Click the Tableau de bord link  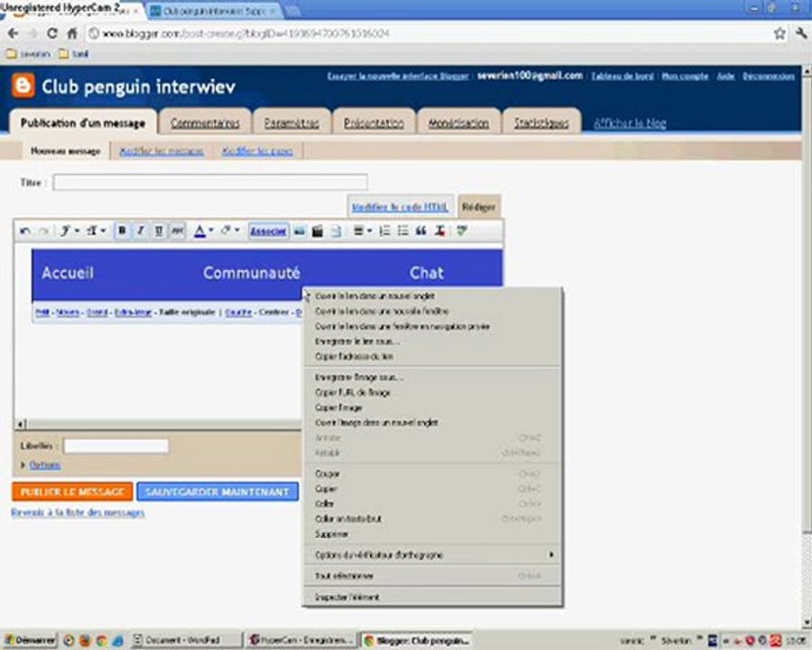[x=623, y=76]
